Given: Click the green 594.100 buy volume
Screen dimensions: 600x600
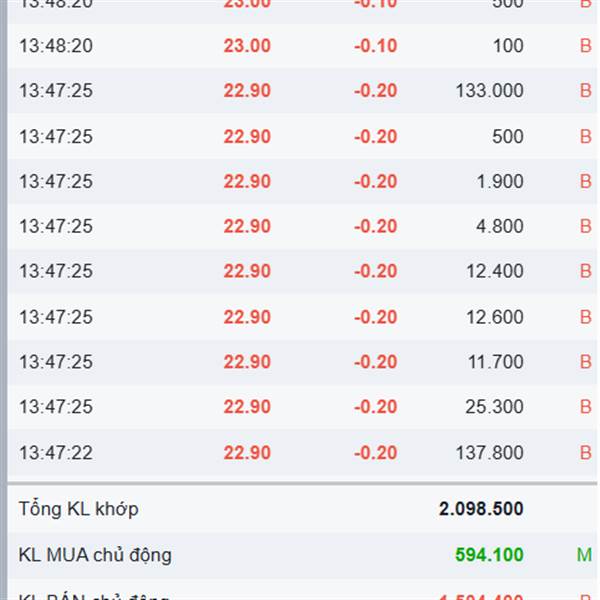Looking at the screenshot, I should tap(489, 555).
